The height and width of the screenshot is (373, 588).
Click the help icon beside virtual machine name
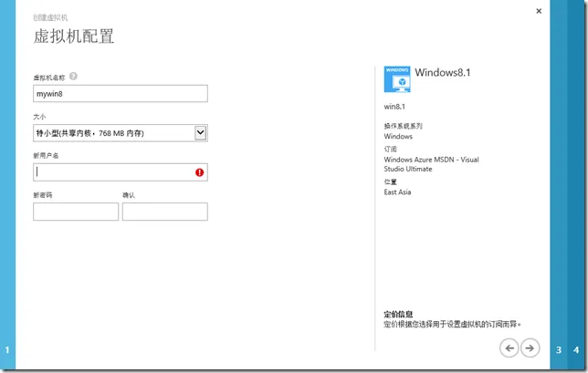[73, 77]
